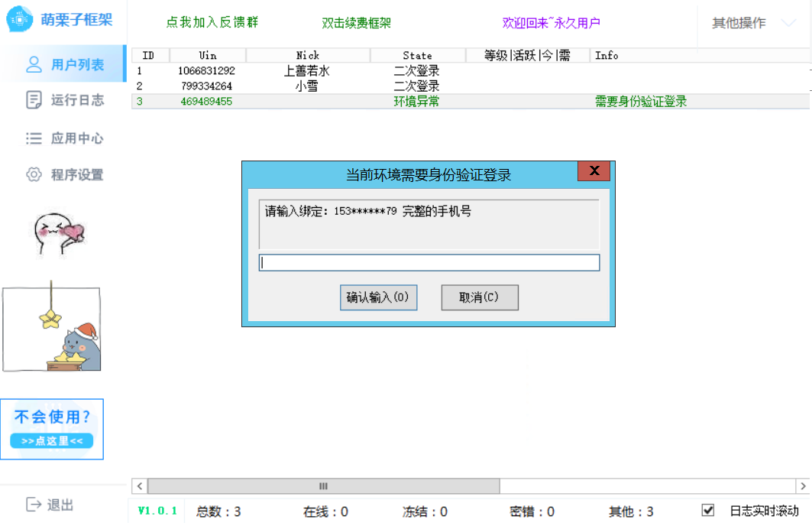
Task: Click the phone number input field
Action: click(x=429, y=263)
